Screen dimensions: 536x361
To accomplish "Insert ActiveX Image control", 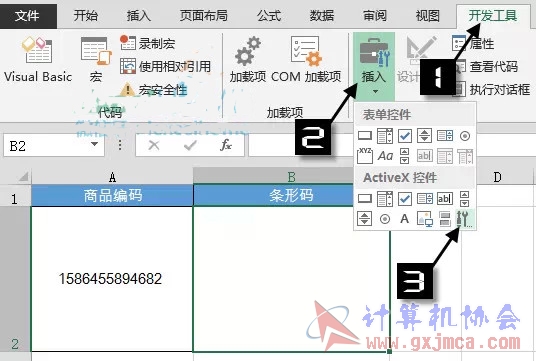I will (x=425, y=219).
